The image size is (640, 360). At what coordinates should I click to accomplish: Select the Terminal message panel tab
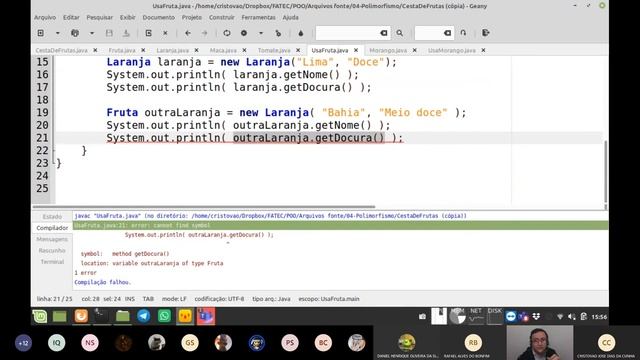(52, 262)
